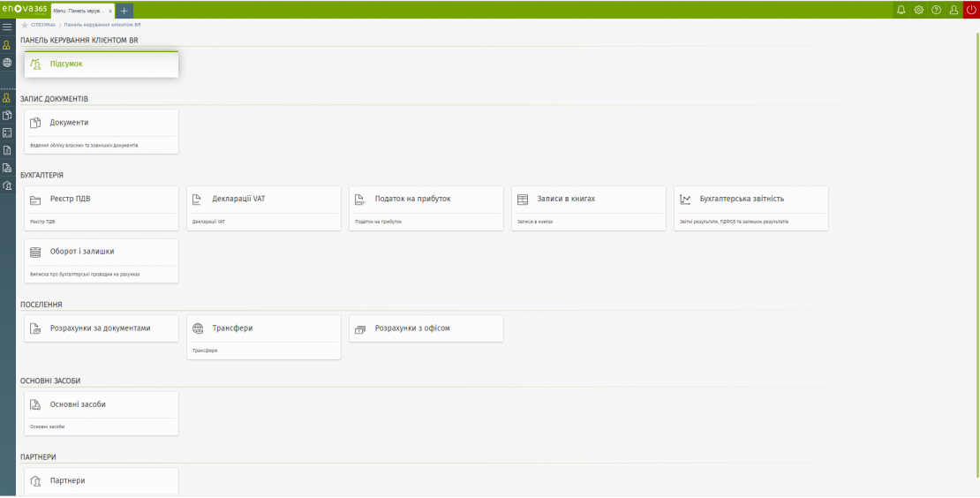Close the 'Menu: Панель керув...' tab

pyautogui.click(x=110, y=11)
